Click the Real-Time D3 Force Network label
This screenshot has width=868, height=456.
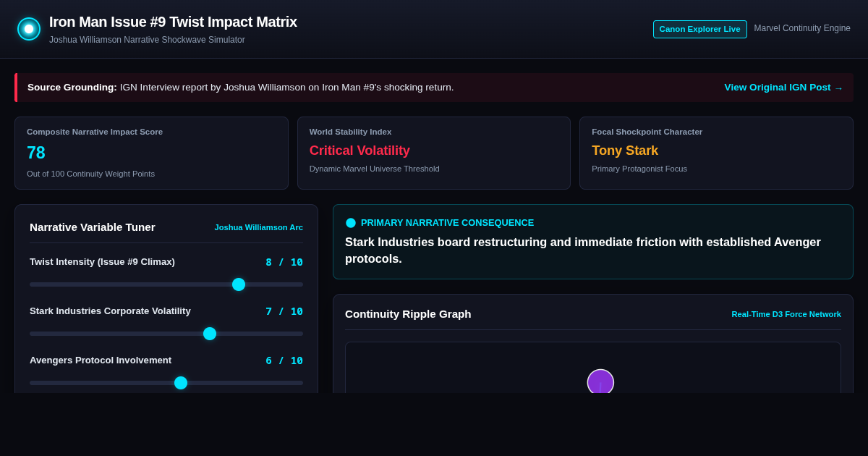(786, 314)
